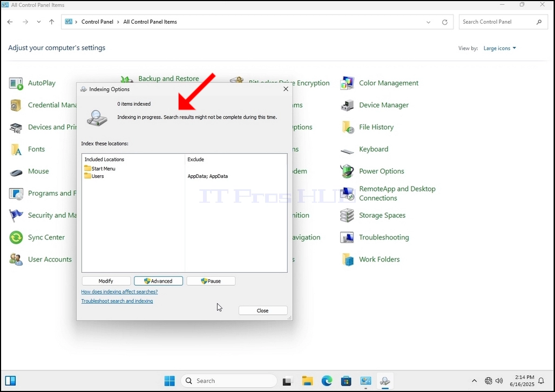The width and height of the screenshot is (555, 392).
Task: Open the recent locations chevron
Action: pyautogui.click(x=38, y=22)
